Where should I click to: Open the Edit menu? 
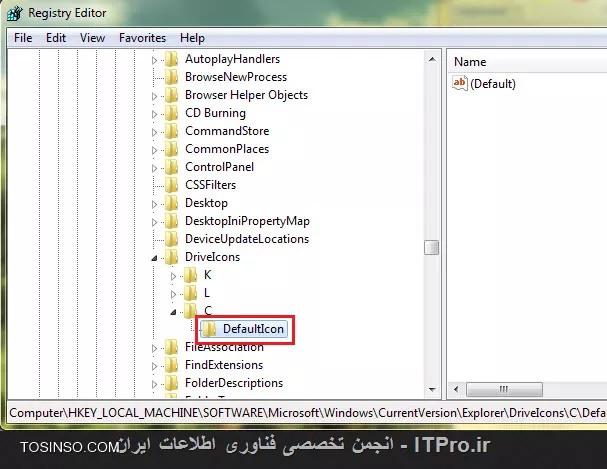56,38
